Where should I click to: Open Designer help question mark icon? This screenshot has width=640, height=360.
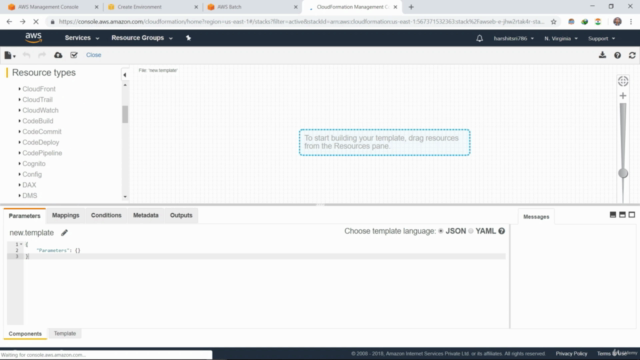click(x=618, y=55)
